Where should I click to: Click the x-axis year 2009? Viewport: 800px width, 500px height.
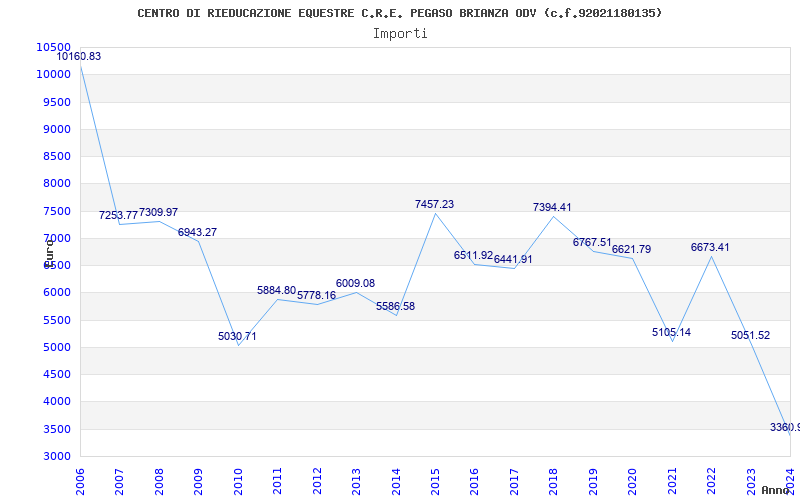click(198, 482)
